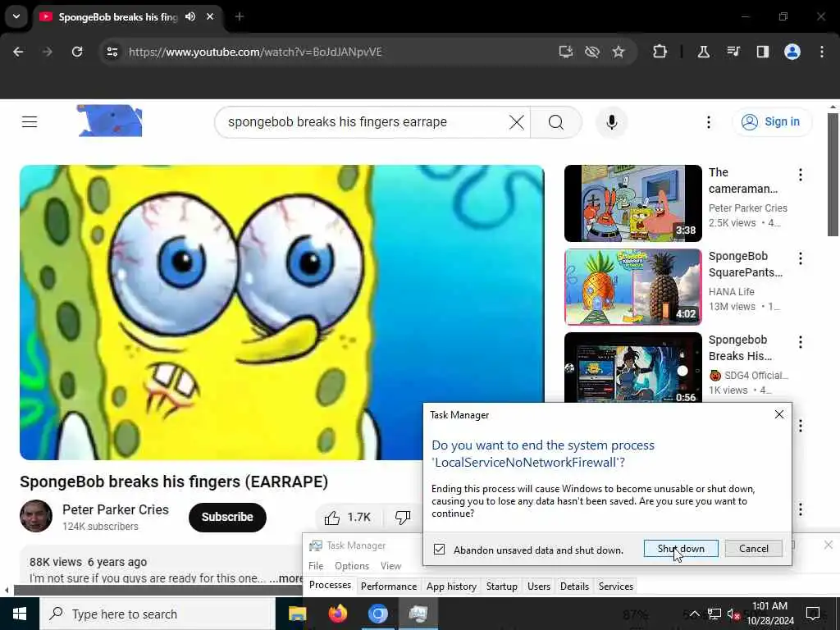Open the browser three-dot menu
Viewport: 840px width, 630px height.
(822, 52)
